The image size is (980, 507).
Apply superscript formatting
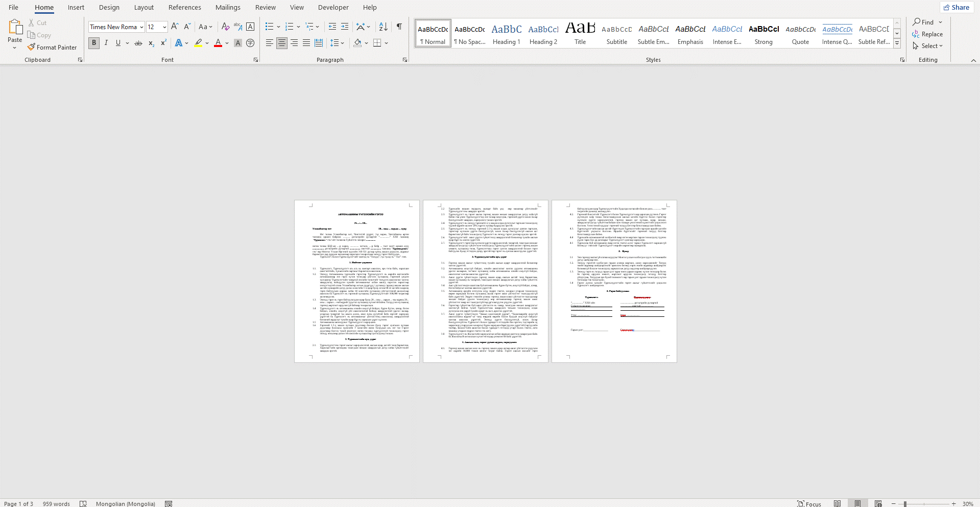pyautogui.click(x=163, y=43)
